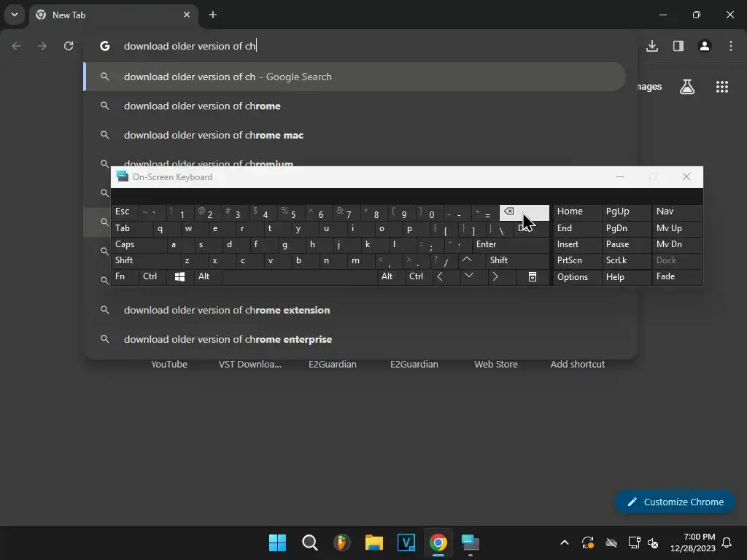Toggle Caps key on On-Screen Keyboard

tap(138, 244)
